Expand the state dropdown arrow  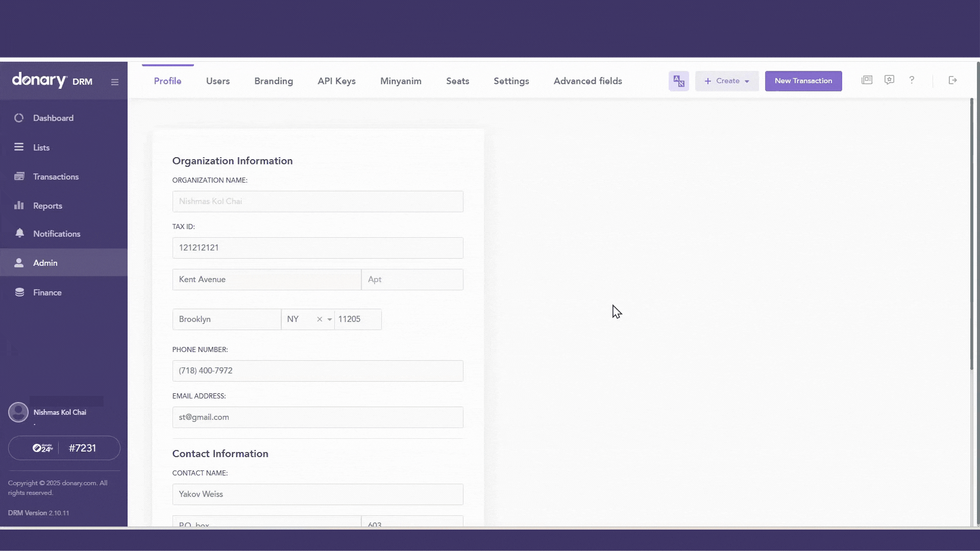coord(330,319)
